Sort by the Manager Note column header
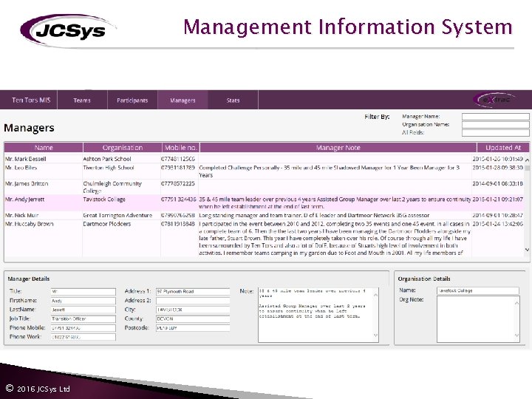 338,148
